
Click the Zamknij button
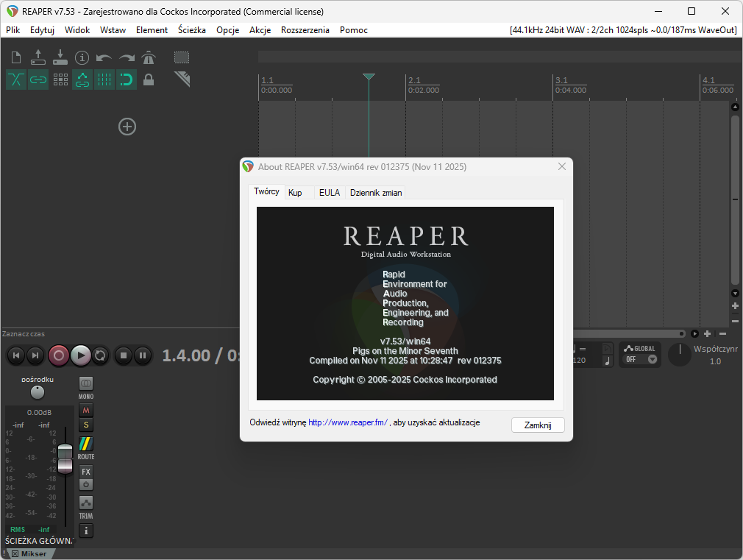pos(538,425)
